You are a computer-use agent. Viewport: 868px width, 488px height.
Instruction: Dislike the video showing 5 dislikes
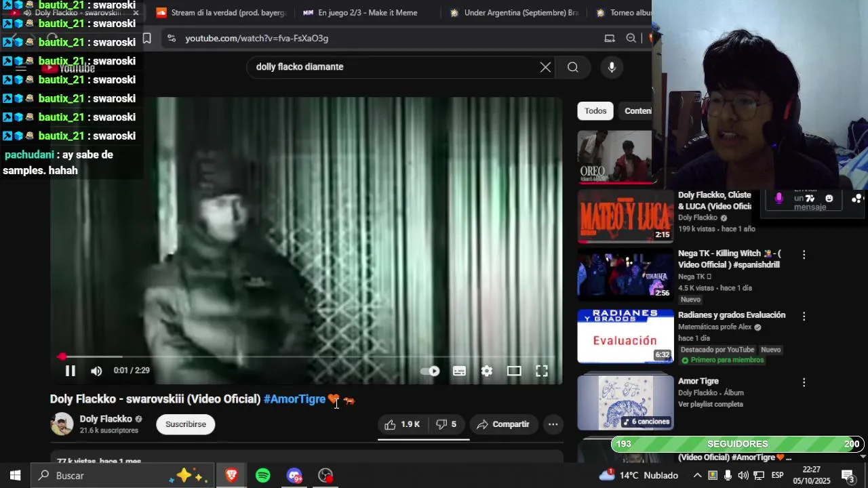pyautogui.click(x=446, y=424)
